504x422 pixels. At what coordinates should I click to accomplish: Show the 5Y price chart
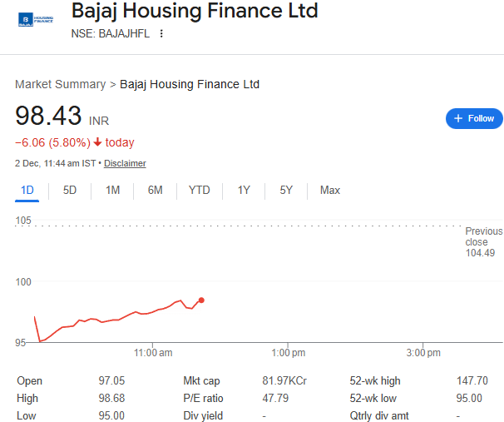pos(286,191)
